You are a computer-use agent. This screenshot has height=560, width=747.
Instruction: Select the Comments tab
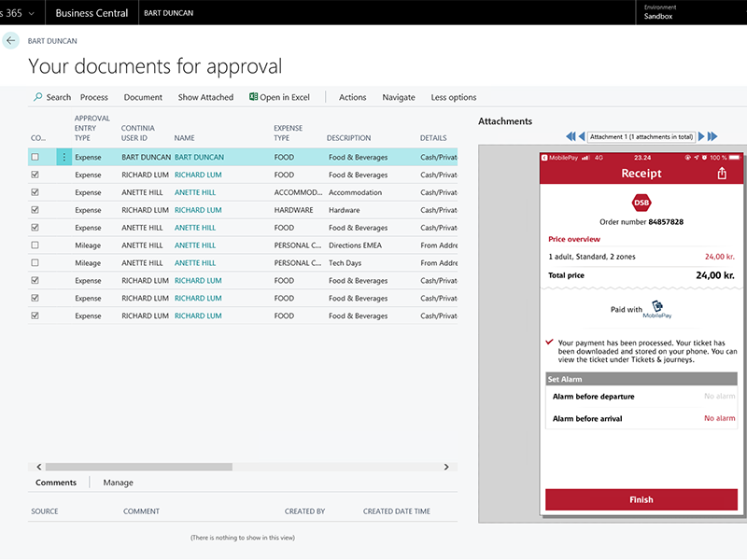point(56,483)
